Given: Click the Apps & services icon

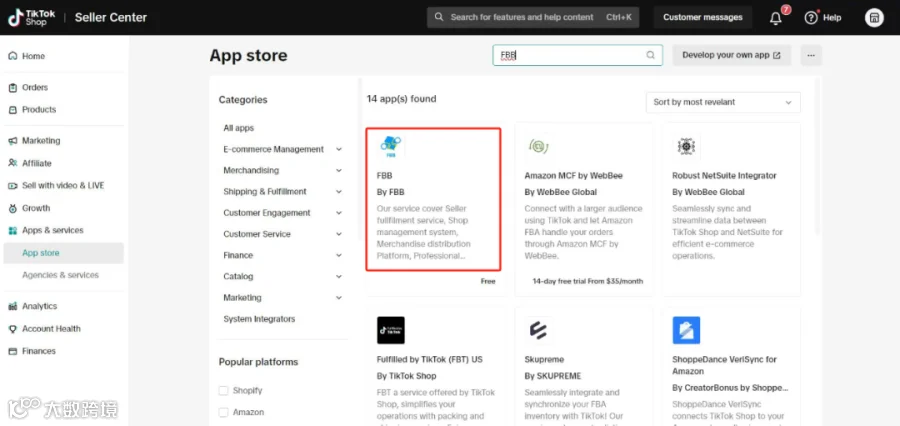Looking at the screenshot, I should 13,230.
